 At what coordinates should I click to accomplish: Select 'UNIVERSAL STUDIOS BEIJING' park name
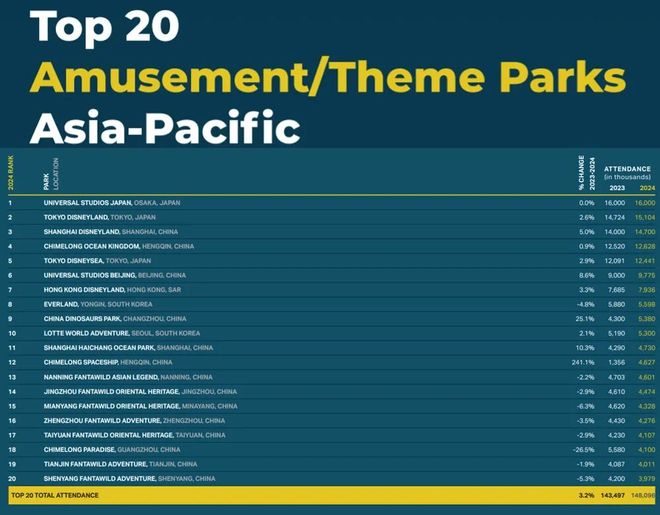click(x=90, y=275)
